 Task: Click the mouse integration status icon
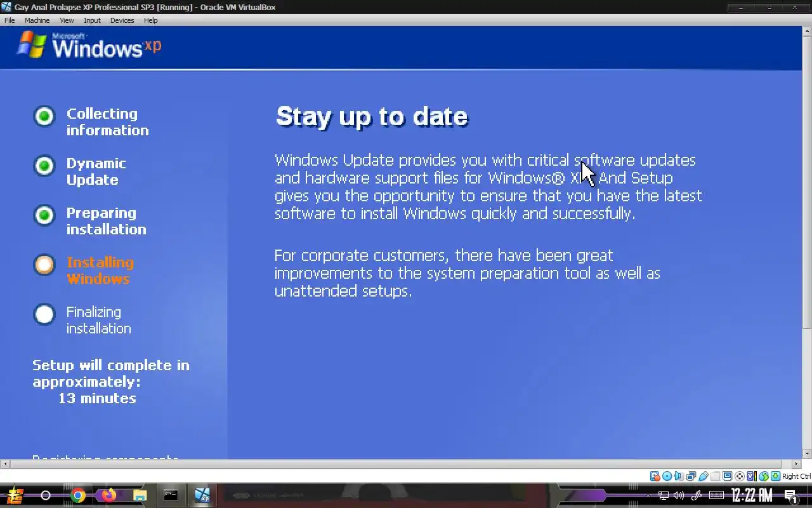764,476
